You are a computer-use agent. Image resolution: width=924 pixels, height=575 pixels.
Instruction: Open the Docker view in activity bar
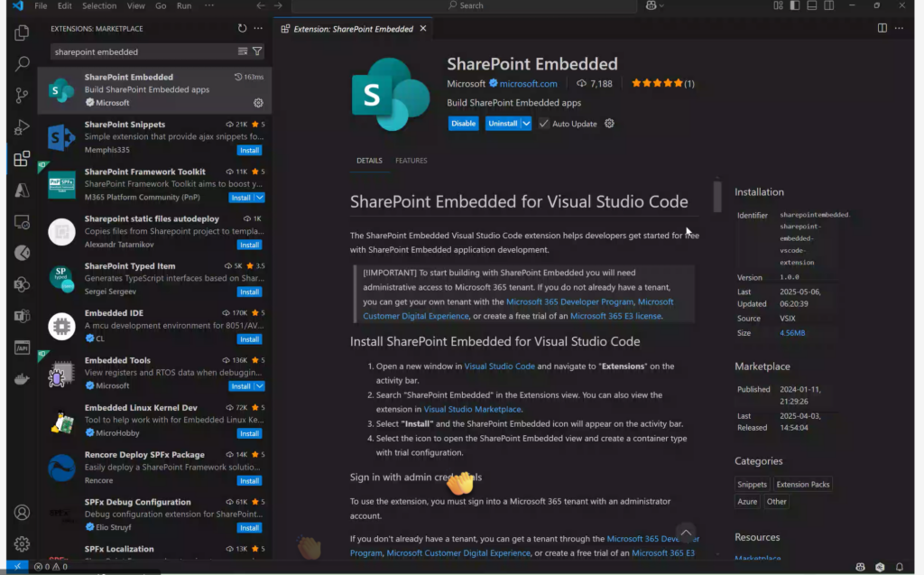click(x=22, y=379)
